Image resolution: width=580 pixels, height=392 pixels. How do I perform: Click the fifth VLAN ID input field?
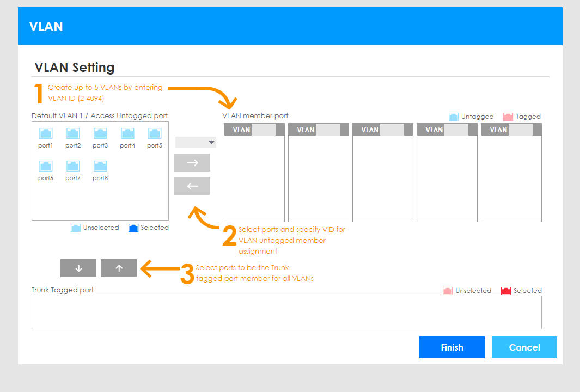[x=521, y=130]
